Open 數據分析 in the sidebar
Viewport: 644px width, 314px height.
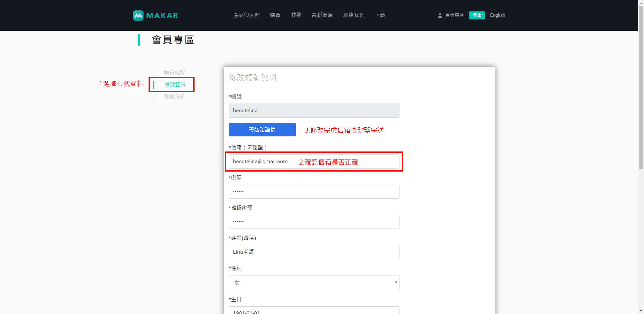point(174,97)
